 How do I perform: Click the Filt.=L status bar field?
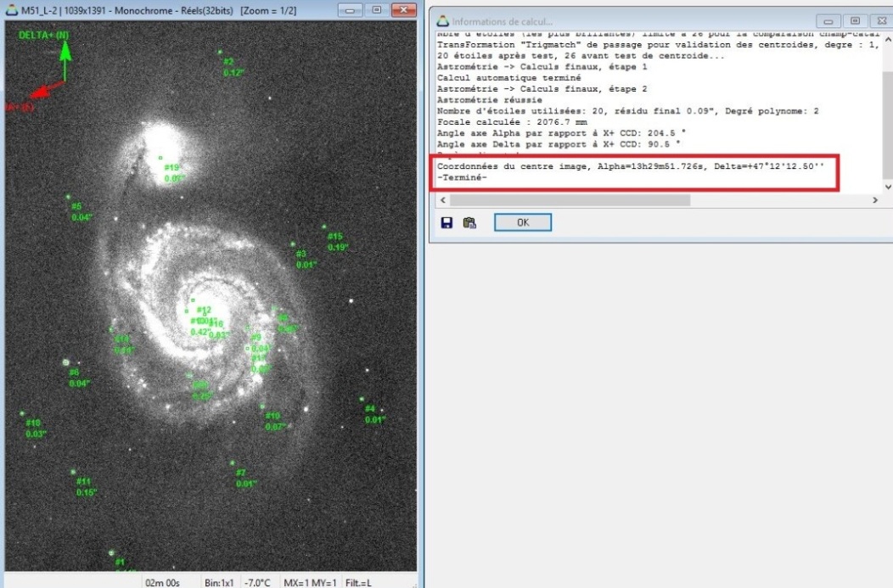pyautogui.click(x=357, y=582)
